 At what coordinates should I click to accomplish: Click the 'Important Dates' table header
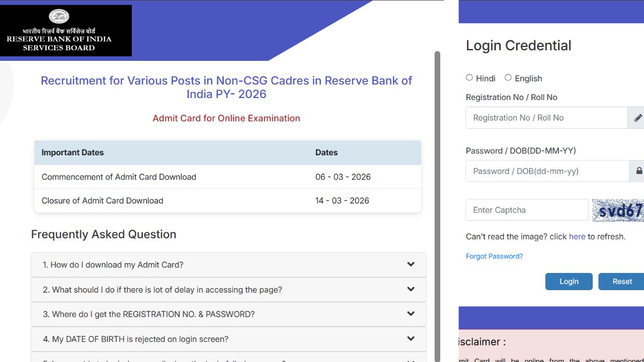point(72,152)
